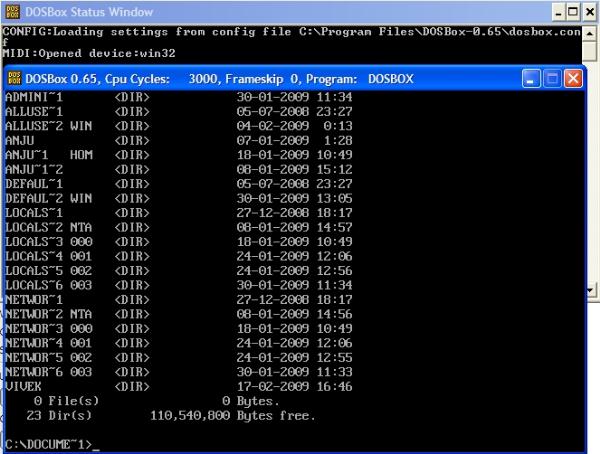Click the LOCALS~3 000 directory name
Viewport: 600px width, 454px height.
49,242
